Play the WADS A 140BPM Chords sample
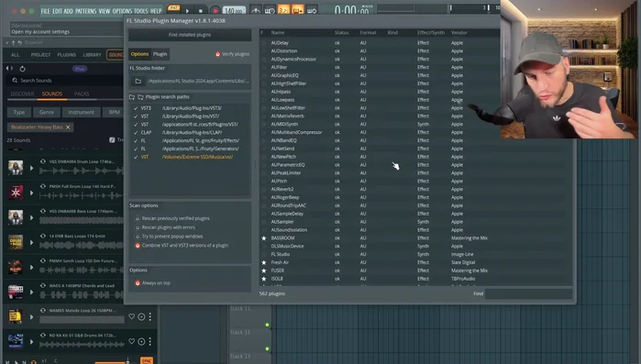641x364 pixels. [x=31, y=292]
